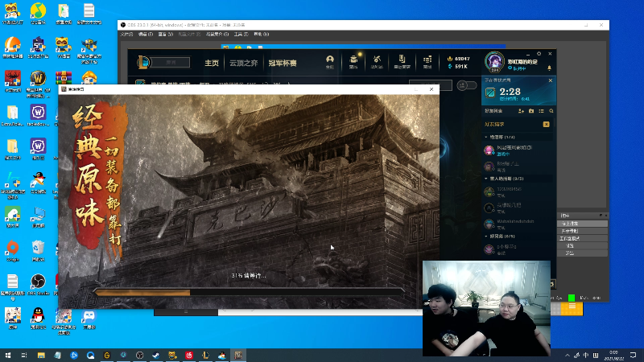Screen dimensions: 644x362
Task: Open the OBS help menu (H)
Action: click(261, 35)
